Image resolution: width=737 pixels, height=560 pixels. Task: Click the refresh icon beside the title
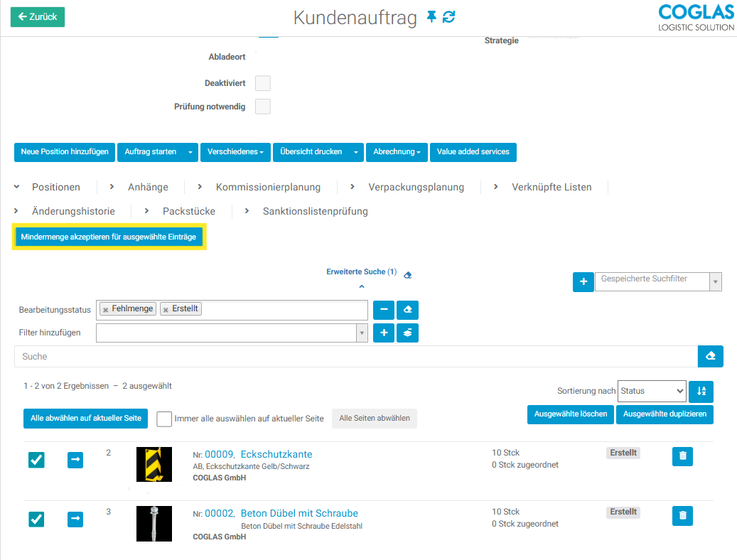click(x=448, y=17)
